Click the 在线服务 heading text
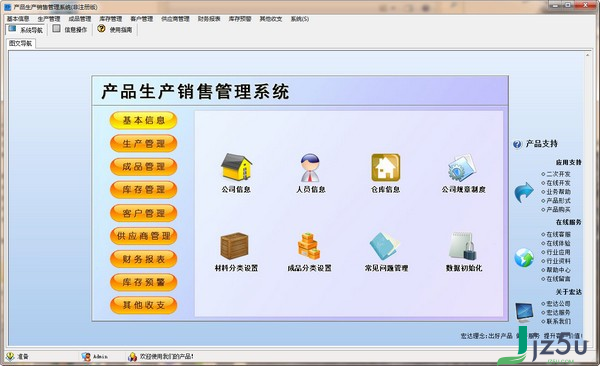600x366 pixels. click(569, 222)
